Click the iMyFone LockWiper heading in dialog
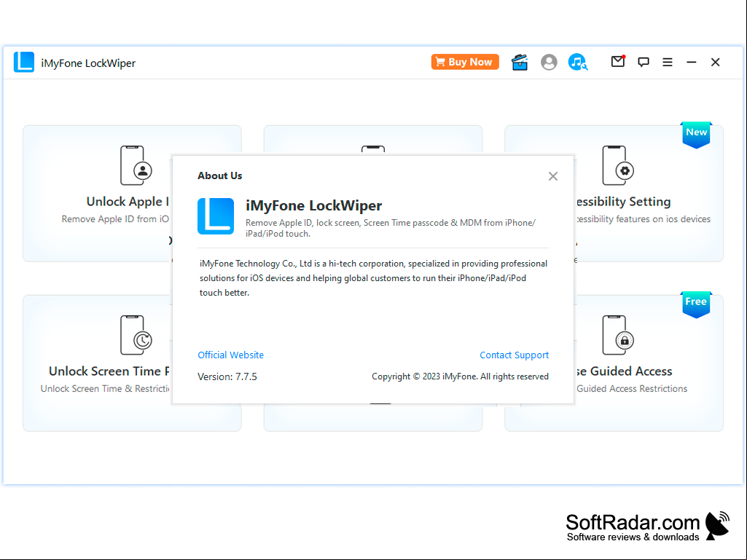The height and width of the screenshot is (560, 747). point(313,205)
